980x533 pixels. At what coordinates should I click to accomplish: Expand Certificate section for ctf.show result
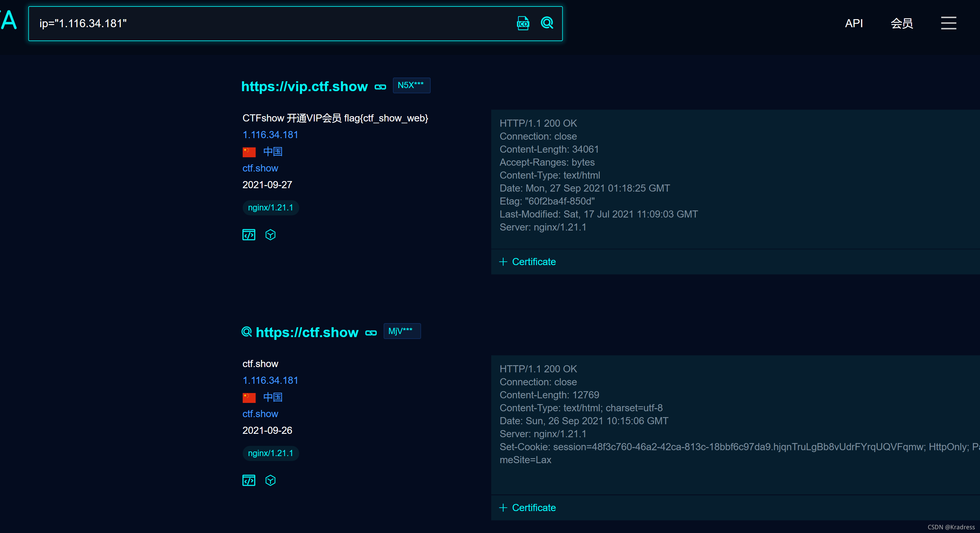click(527, 508)
